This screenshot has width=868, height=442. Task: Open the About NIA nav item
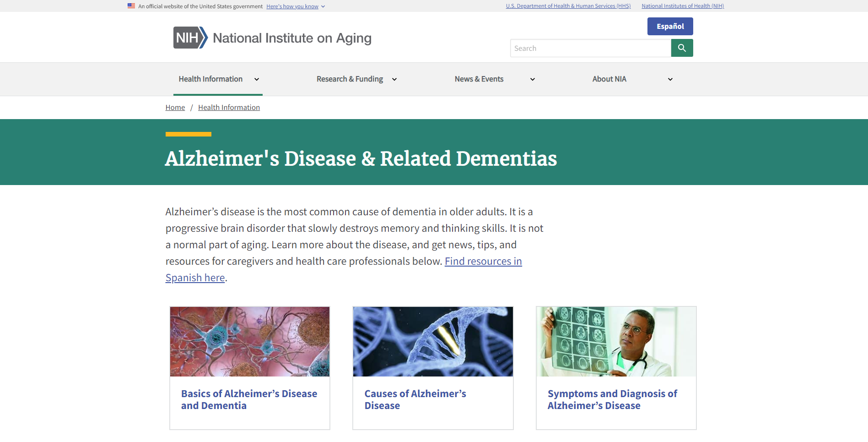[x=609, y=79]
